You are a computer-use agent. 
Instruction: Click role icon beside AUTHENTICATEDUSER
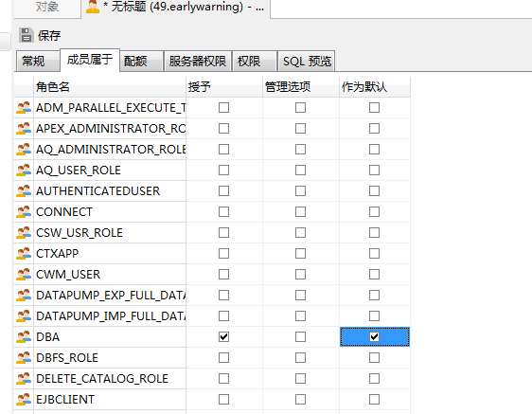tap(24, 190)
